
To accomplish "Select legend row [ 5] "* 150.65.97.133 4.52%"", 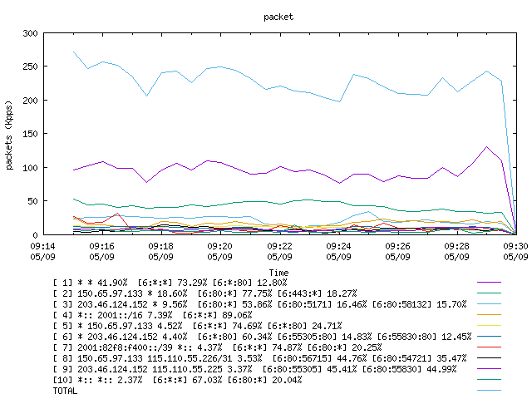I will [198, 326].
